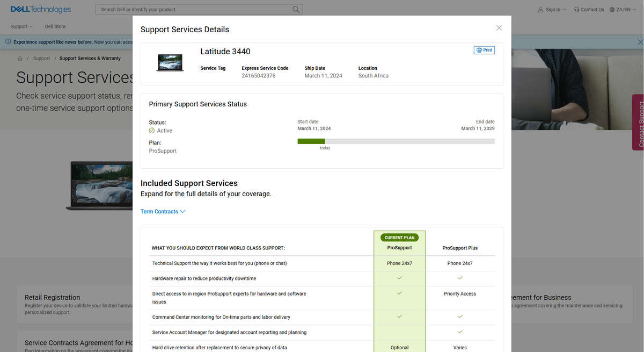Click the Contact Us headset icon
This screenshot has width=644, height=352.
(x=576, y=10)
